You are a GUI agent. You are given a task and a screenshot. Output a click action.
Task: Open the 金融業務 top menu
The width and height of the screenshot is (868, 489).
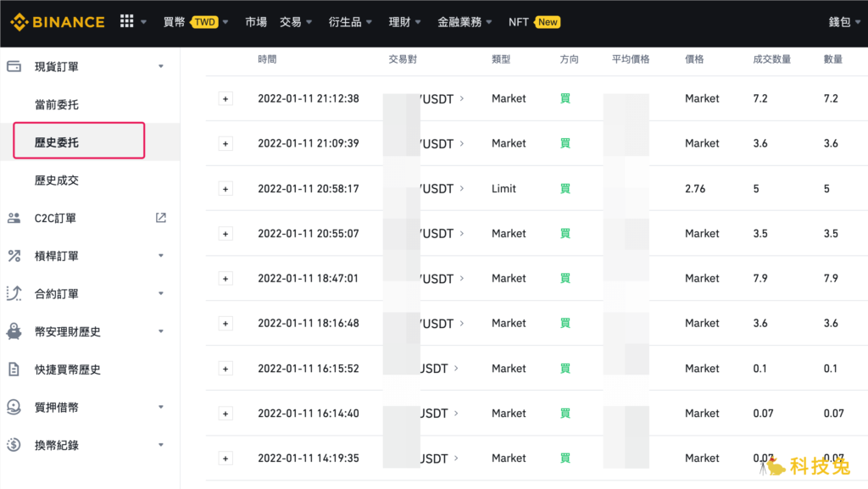point(465,22)
